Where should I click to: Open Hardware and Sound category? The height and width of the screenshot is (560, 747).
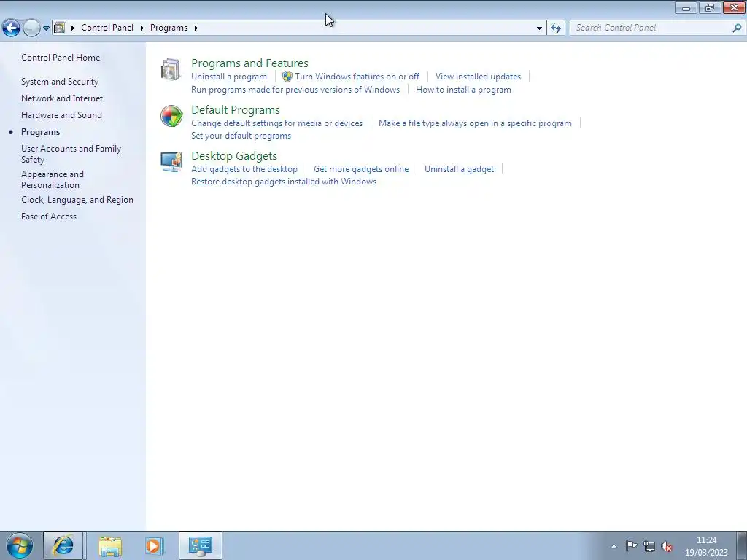pos(61,114)
